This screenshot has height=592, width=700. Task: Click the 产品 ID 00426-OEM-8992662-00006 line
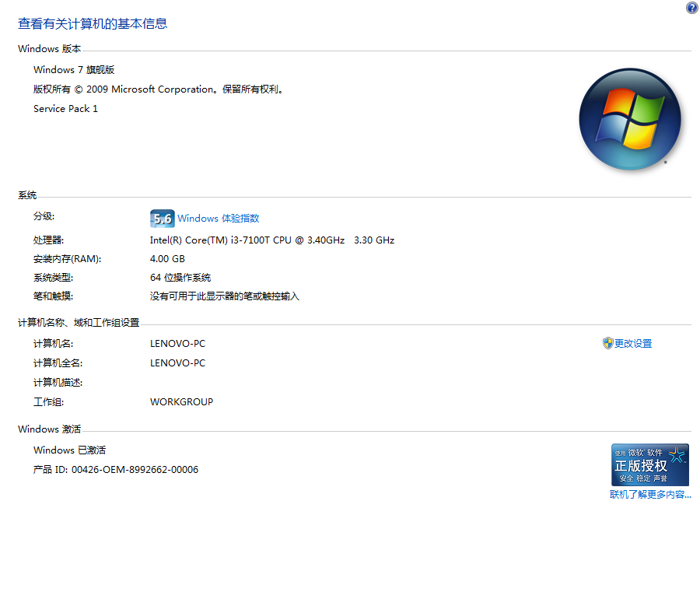(116, 470)
